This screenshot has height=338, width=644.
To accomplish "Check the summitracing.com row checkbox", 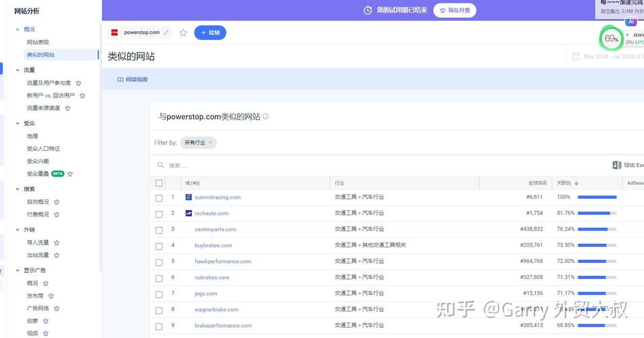I will (x=159, y=198).
